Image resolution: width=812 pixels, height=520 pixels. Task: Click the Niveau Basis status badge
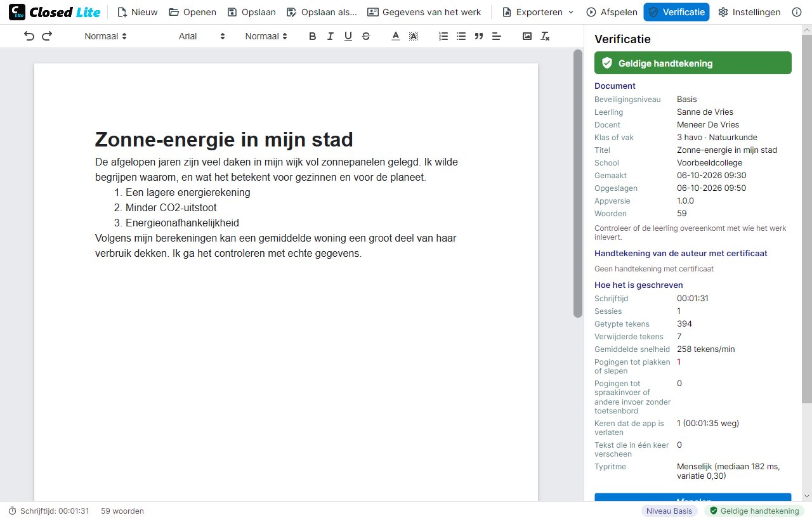pyautogui.click(x=669, y=511)
